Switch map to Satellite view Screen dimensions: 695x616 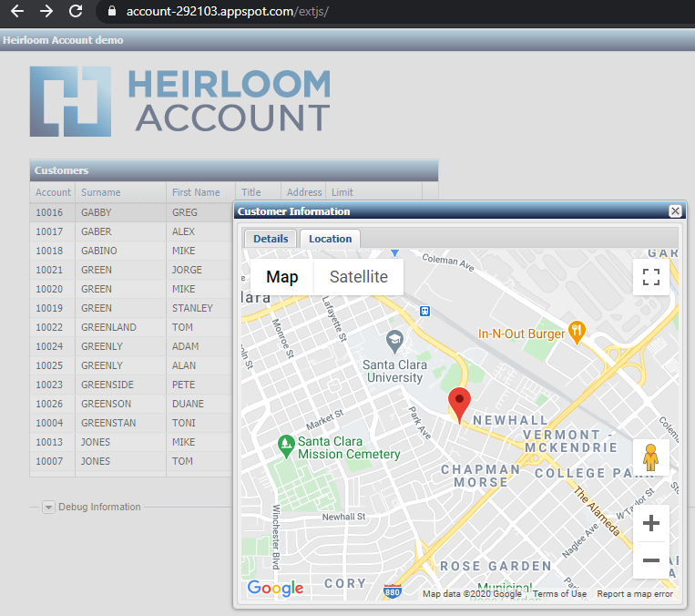click(359, 277)
